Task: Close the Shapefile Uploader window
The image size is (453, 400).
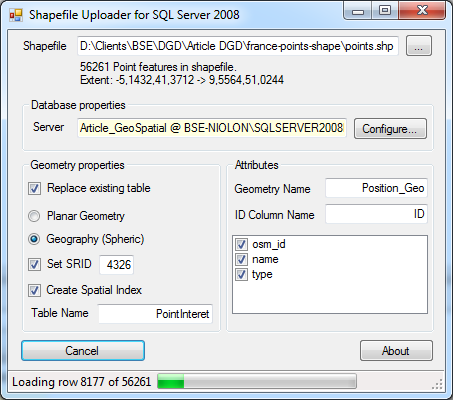Action: 422,11
